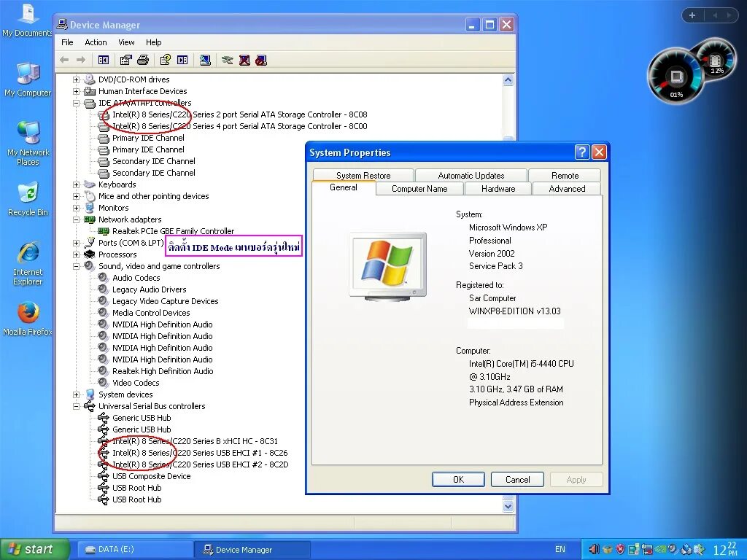
Task: Switch to System Restore tab
Action: [363, 176]
